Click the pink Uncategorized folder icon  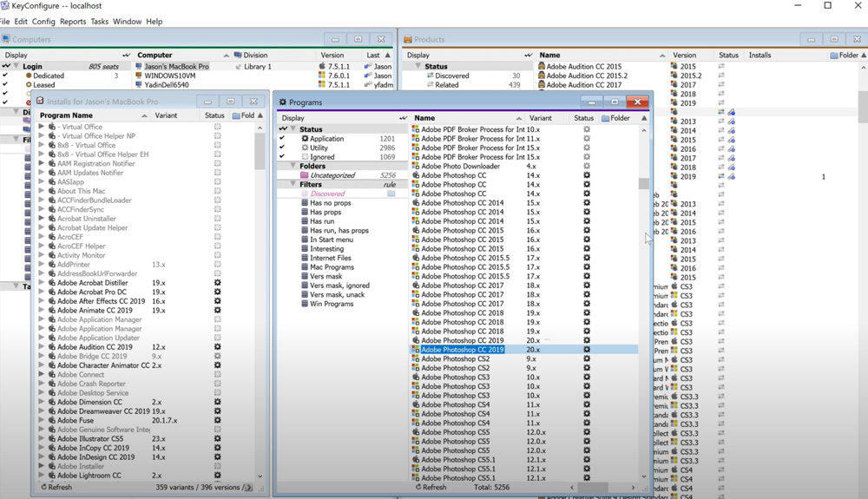tap(304, 175)
